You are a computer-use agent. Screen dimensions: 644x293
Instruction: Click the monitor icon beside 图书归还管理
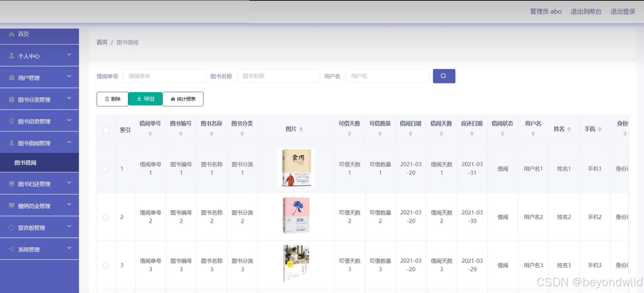pyautogui.click(x=12, y=184)
